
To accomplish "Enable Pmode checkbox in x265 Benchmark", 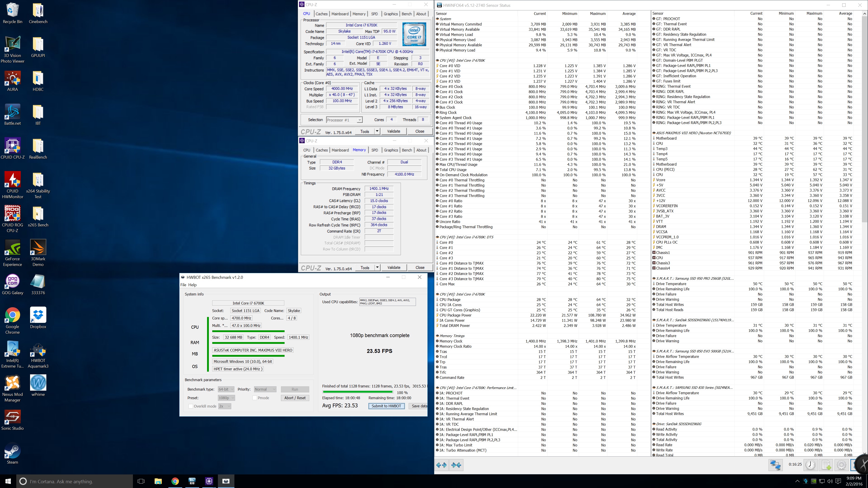I will [255, 398].
